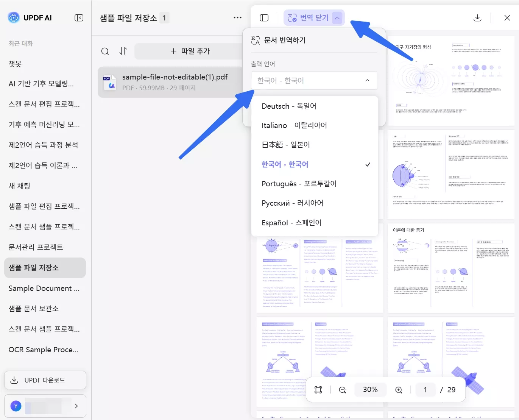This screenshot has height=420, width=519.
Task: Open search in the file list
Action: (x=105, y=51)
